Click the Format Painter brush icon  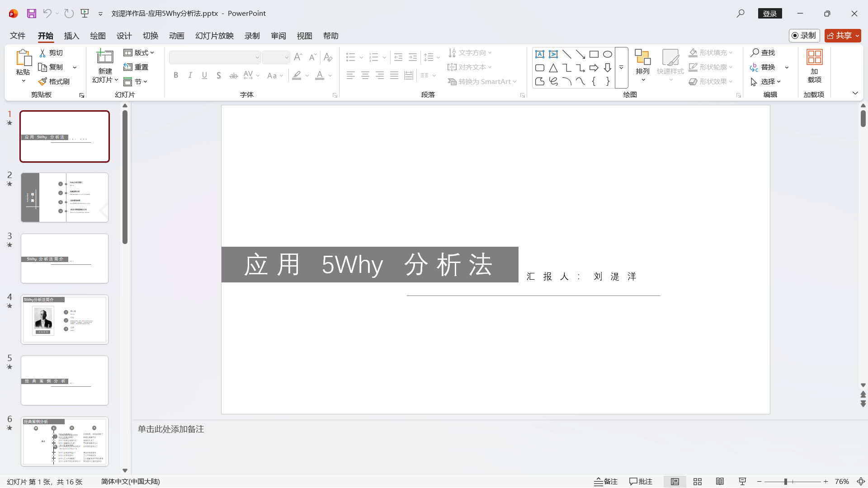42,82
